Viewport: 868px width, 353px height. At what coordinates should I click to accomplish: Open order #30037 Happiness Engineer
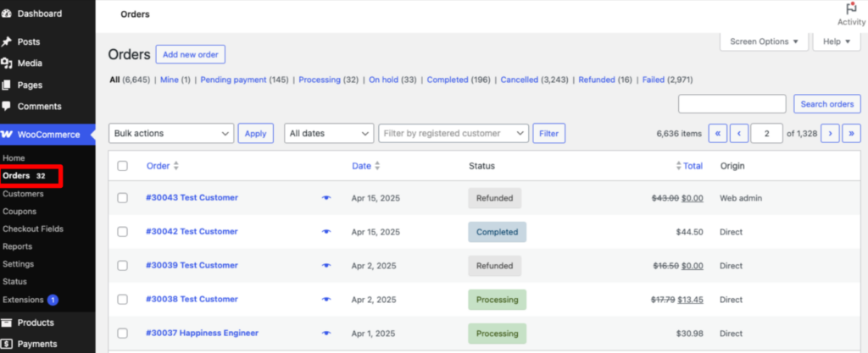coord(202,334)
